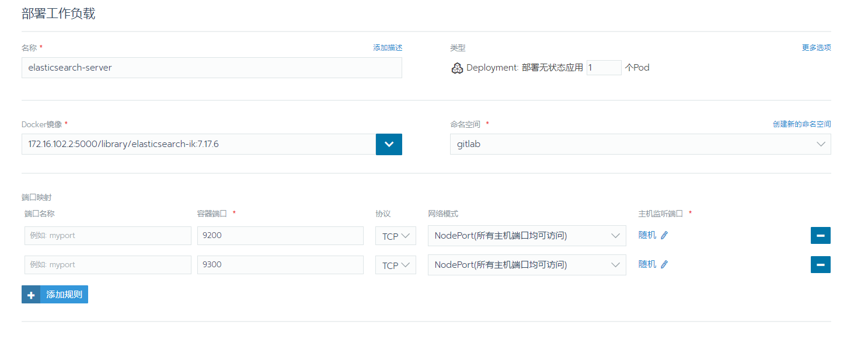Change NodePort network mode for port 9200
Viewport: 868px width, 339px height.
pyautogui.click(x=526, y=236)
